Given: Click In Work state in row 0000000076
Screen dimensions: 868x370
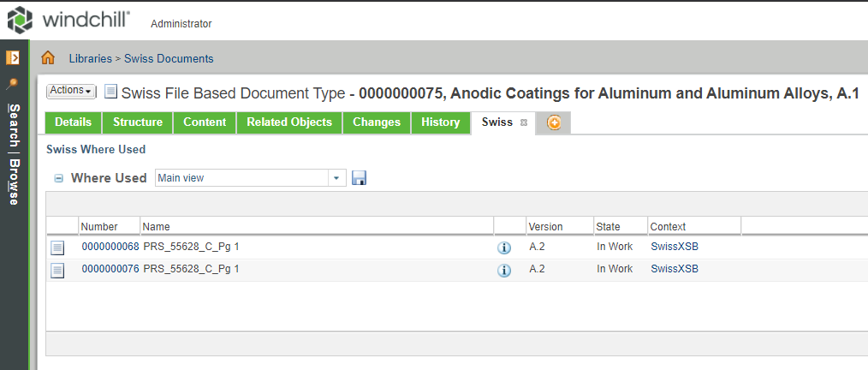Looking at the screenshot, I should (615, 269).
